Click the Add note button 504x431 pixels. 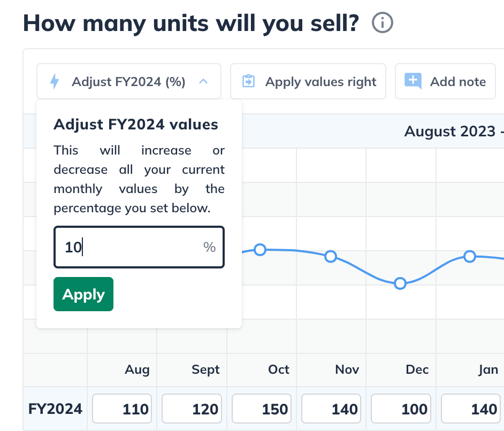point(445,82)
